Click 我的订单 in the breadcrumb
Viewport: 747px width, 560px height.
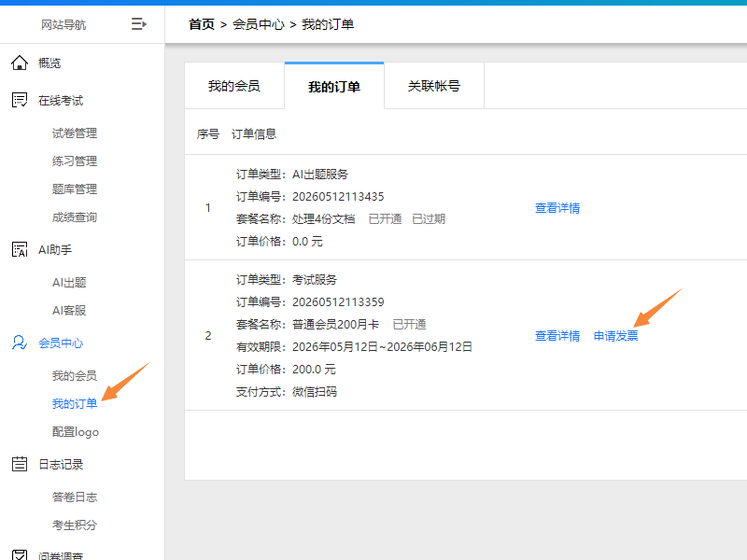click(x=328, y=24)
